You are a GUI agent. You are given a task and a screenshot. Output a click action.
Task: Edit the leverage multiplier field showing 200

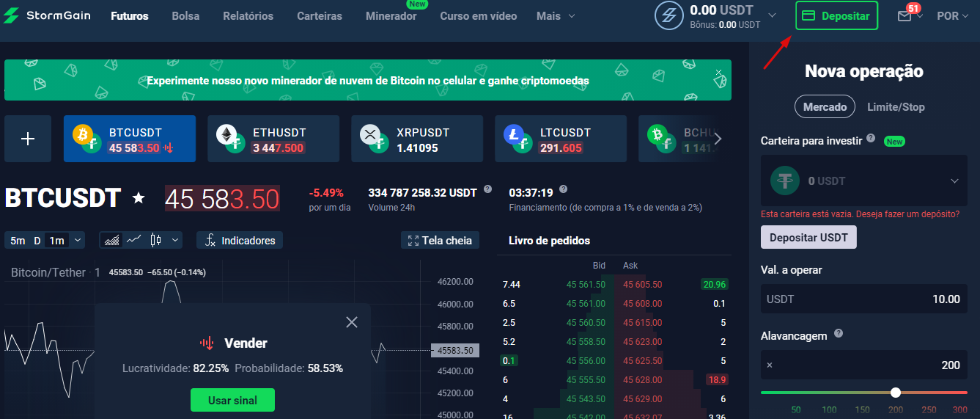pyautogui.click(x=864, y=365)
